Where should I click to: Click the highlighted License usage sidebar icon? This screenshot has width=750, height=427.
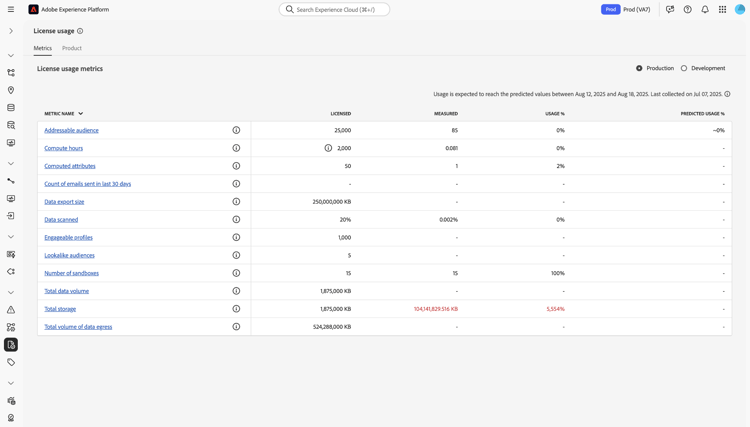[x=11, y=345]
